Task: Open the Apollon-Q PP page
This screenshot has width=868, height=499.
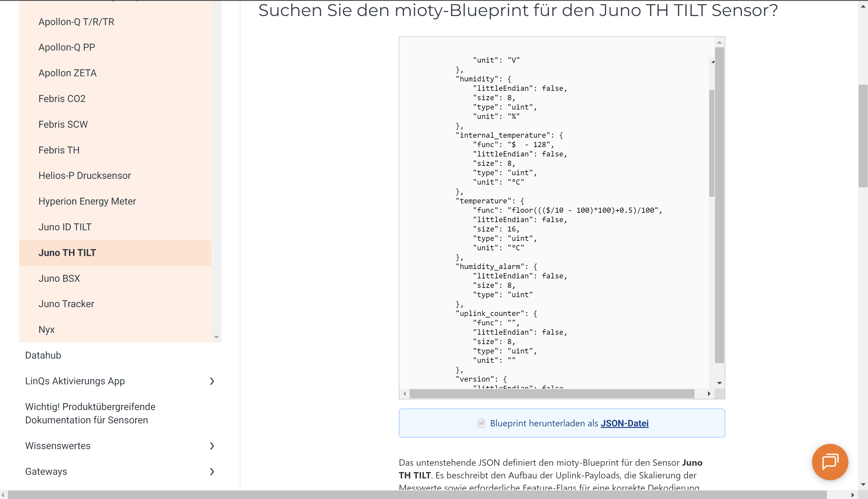Action: pyautogui.click(x=67, y=47)
